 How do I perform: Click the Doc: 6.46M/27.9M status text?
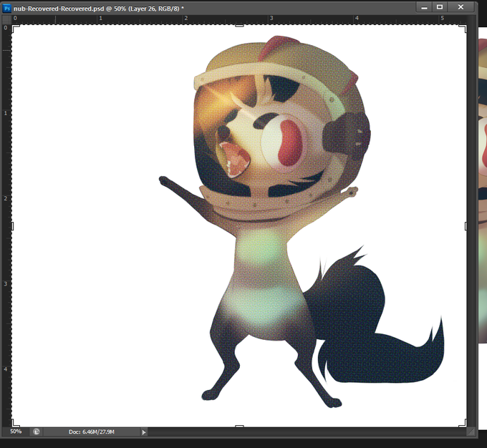tap(92, 432)
